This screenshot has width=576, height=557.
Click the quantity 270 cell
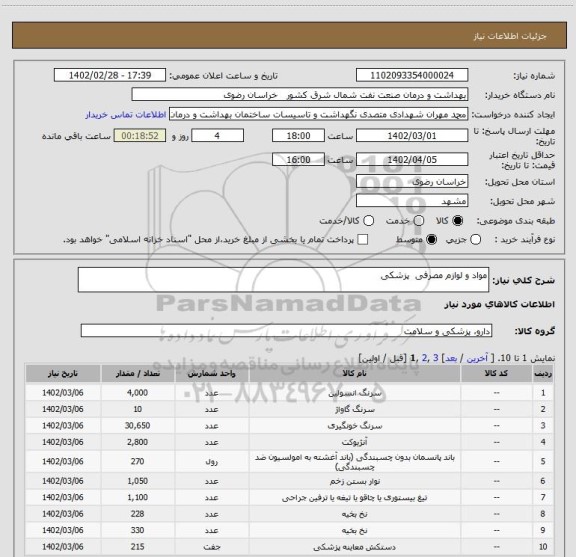coord(137,461)
